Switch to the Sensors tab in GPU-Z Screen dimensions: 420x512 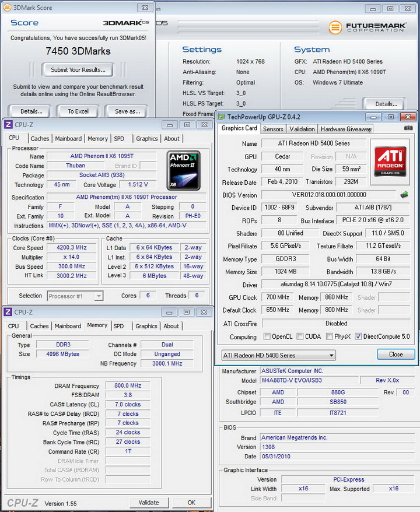(273, 129)
